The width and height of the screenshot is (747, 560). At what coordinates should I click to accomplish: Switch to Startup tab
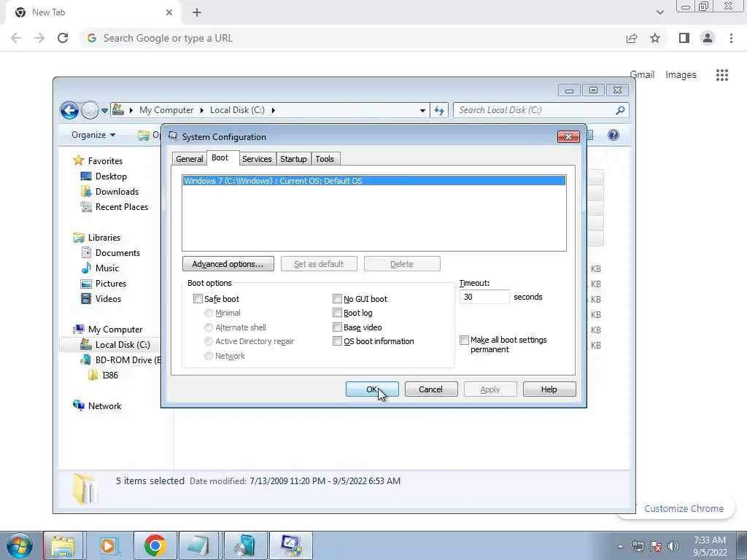coord(293,159)
